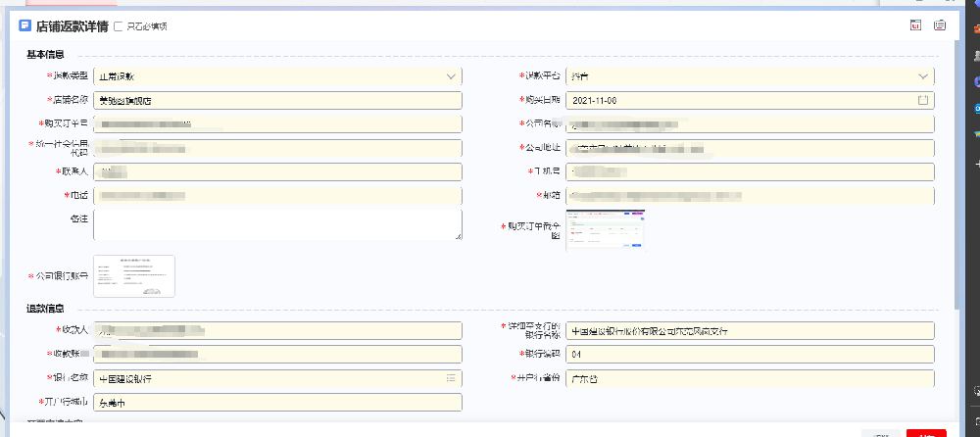Click the 邮箱 input field

click(750, 196)
